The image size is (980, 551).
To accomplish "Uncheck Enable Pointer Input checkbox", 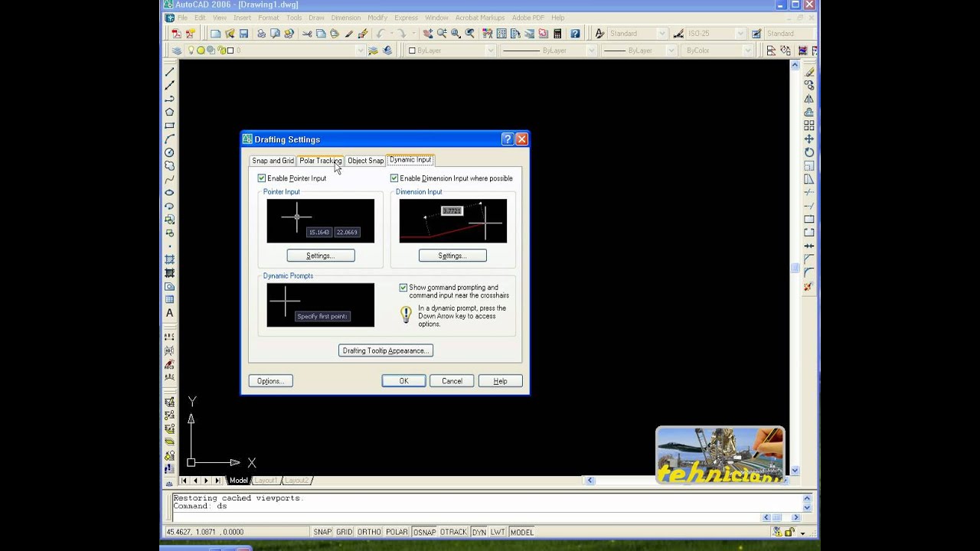I will point(262,178).
